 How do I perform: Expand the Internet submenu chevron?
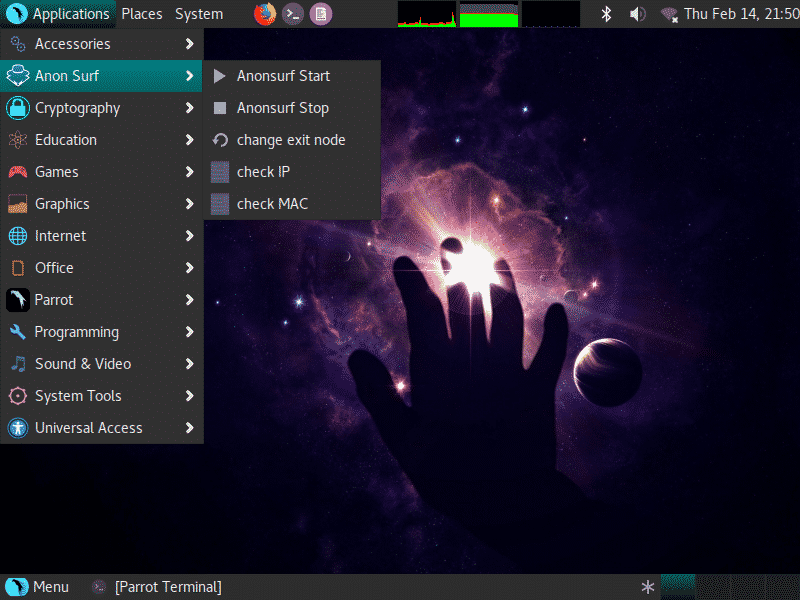pyautogui.click(x=189, y=236)
